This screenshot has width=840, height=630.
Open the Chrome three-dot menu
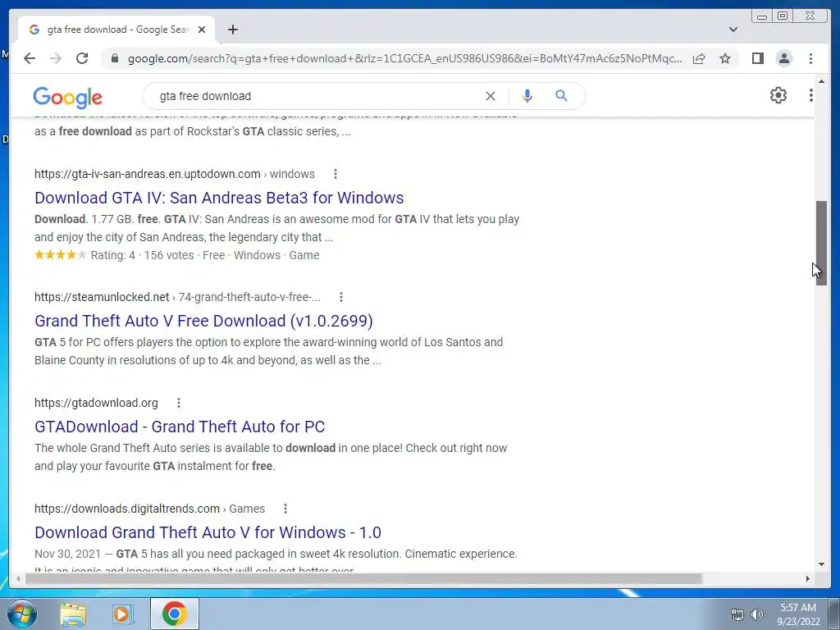[810, 58]
